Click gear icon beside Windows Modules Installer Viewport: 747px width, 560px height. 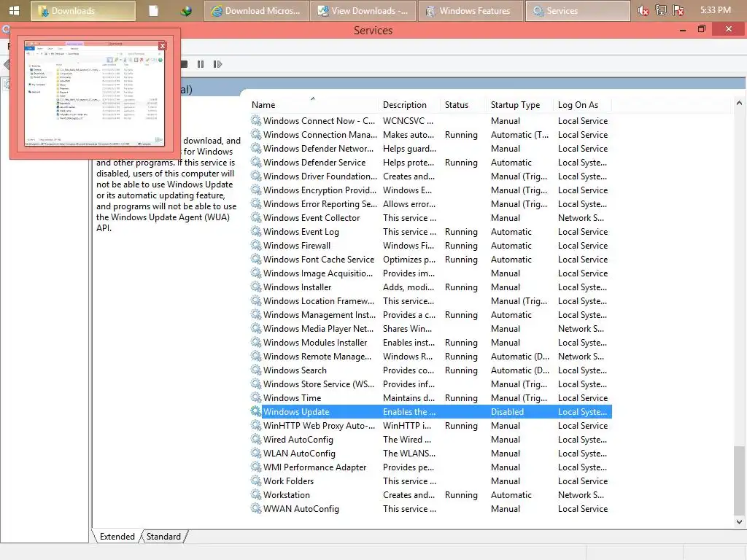256,343
